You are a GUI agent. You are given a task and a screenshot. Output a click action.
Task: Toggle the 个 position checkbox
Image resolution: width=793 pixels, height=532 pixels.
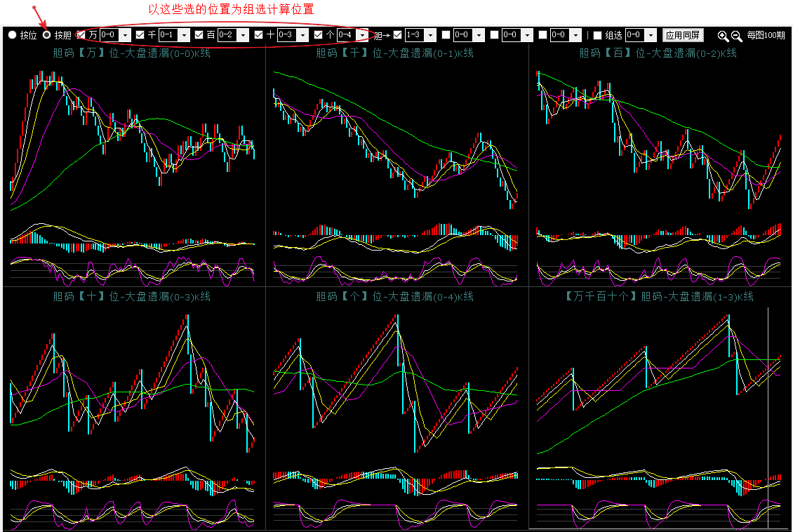coord(319,35)
